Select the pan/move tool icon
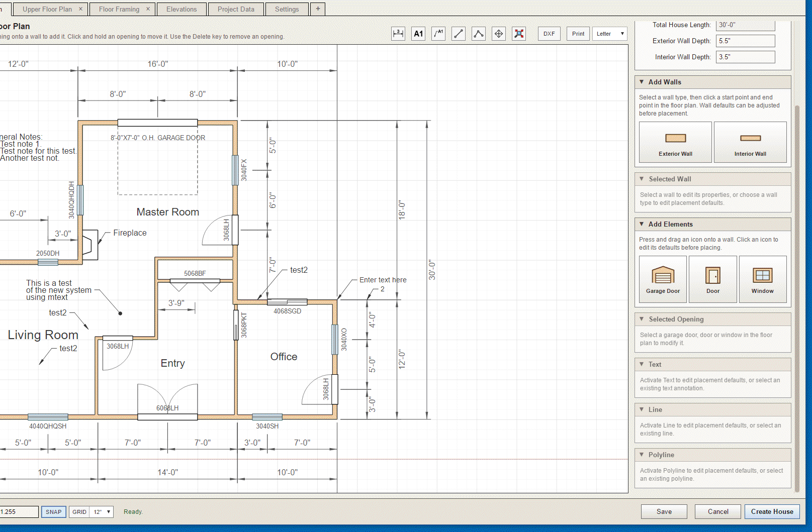Image resolution: width=812 pixels, height=532 pixels. [x=499, y=34]
